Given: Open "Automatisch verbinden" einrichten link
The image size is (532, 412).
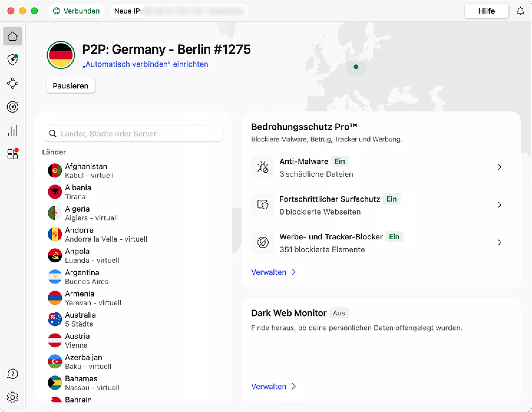Looking at the screenshot, I should (145, 64).
